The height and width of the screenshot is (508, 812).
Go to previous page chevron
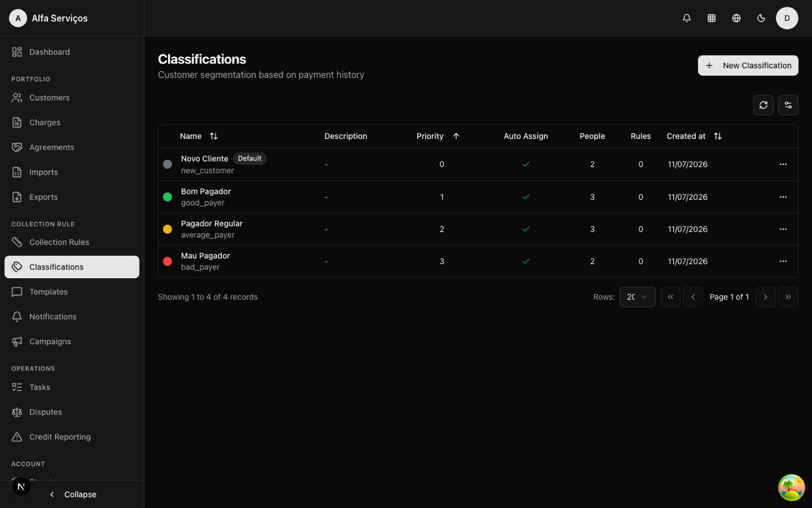click(693, 297)
